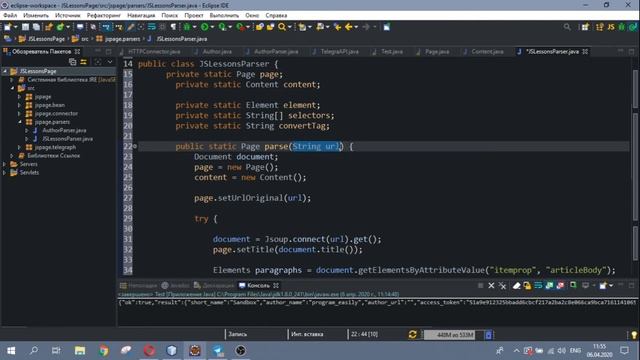This screenshot has height=360, width=640.
Task: Click the Quick Access search icon
Action: point(567,27)
